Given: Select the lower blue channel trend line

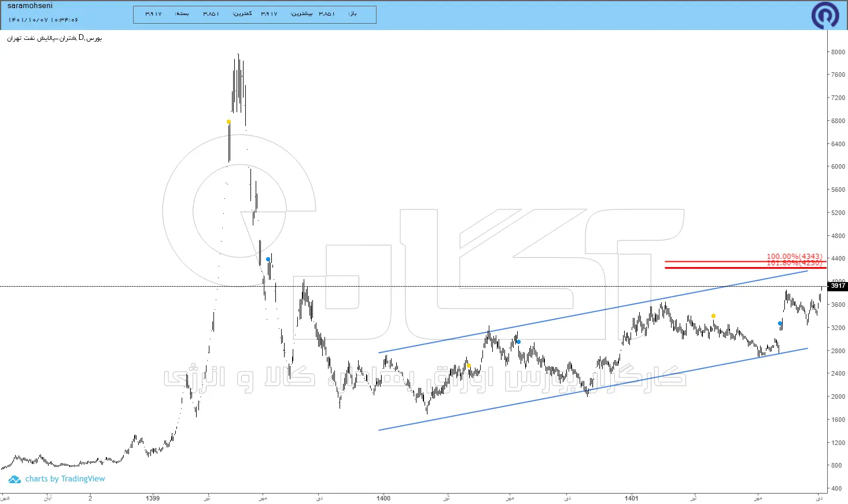Looking at the screenshot, I should point(593,389).
